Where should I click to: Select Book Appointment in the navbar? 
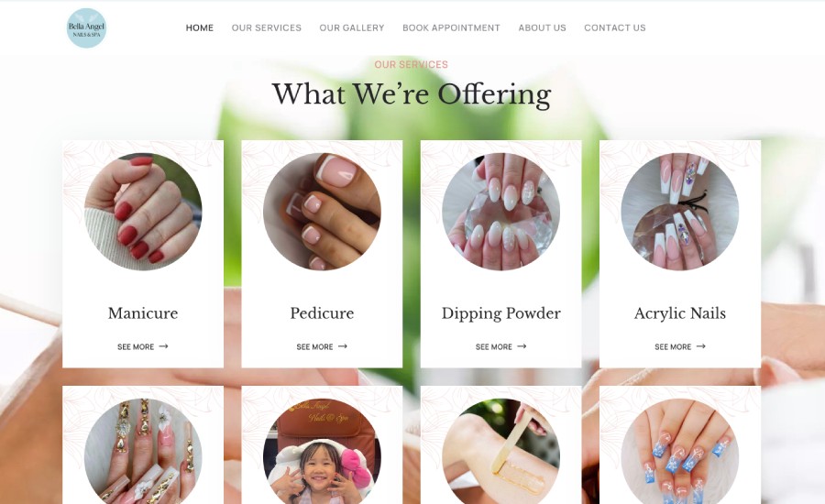(451, 27)
